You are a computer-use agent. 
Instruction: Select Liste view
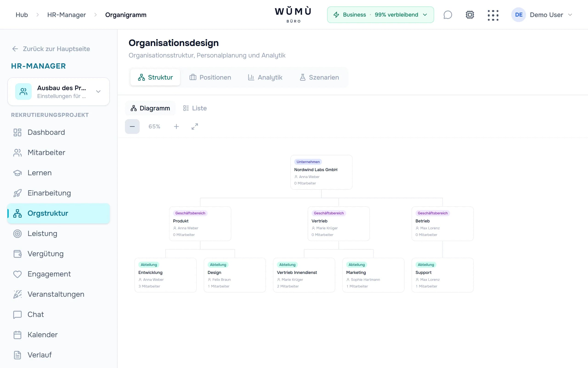click(x=195, y=108)
